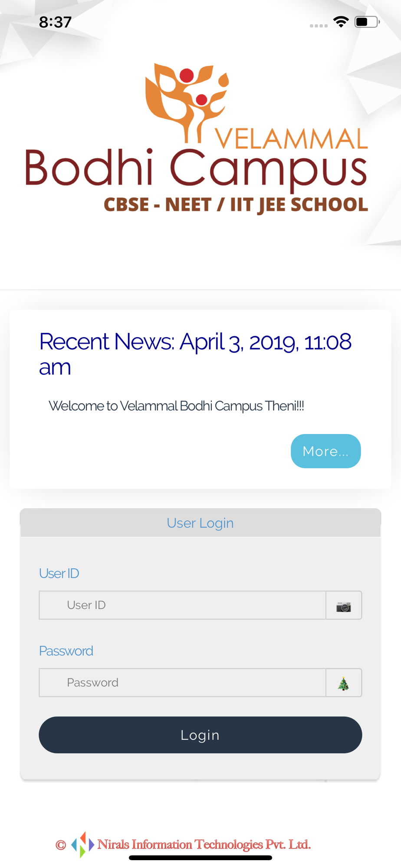Tap the Nirals colorful arrow logo
The height and width of the screenshot is (868, 401).
[x=82, y=845]
